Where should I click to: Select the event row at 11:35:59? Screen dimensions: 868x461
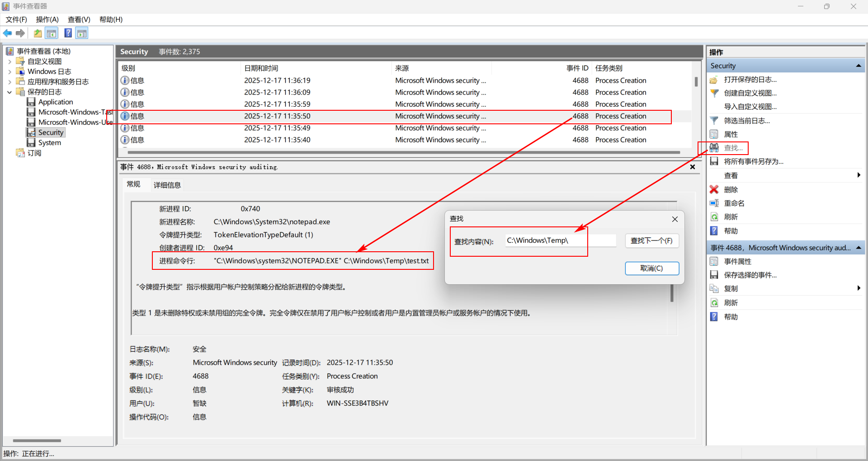(405, 104)
